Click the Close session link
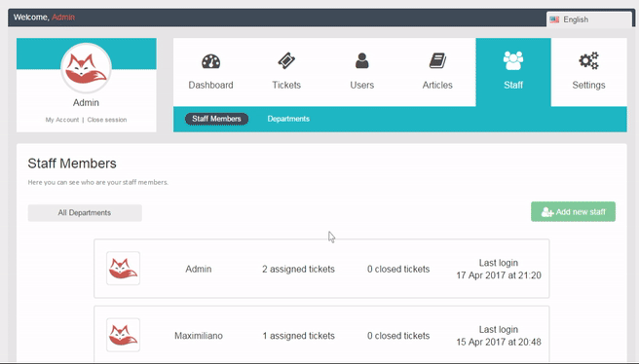Screen dimensions: 639x364 click(107, 120)
